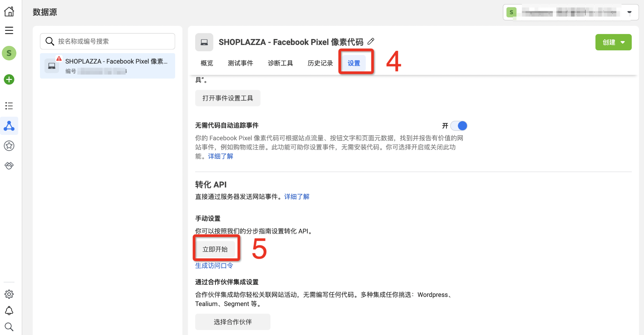Open the settings gear icon
This screenshot has width=644, height=335.
[9, 294]
